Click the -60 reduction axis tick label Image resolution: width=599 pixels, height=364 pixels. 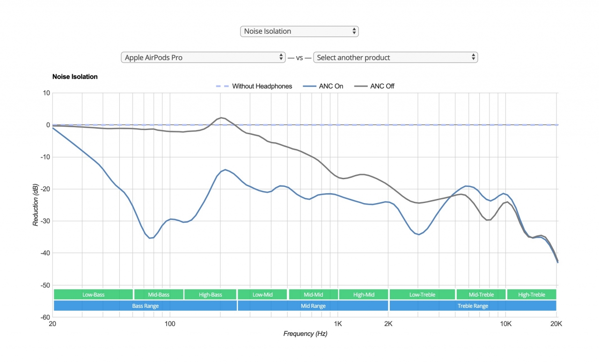[x=44, y=317]
